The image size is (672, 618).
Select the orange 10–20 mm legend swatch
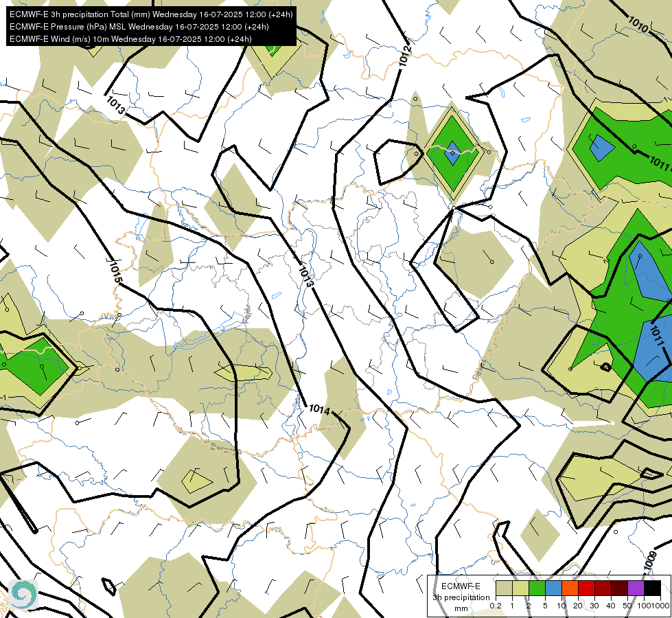(570, 588)
